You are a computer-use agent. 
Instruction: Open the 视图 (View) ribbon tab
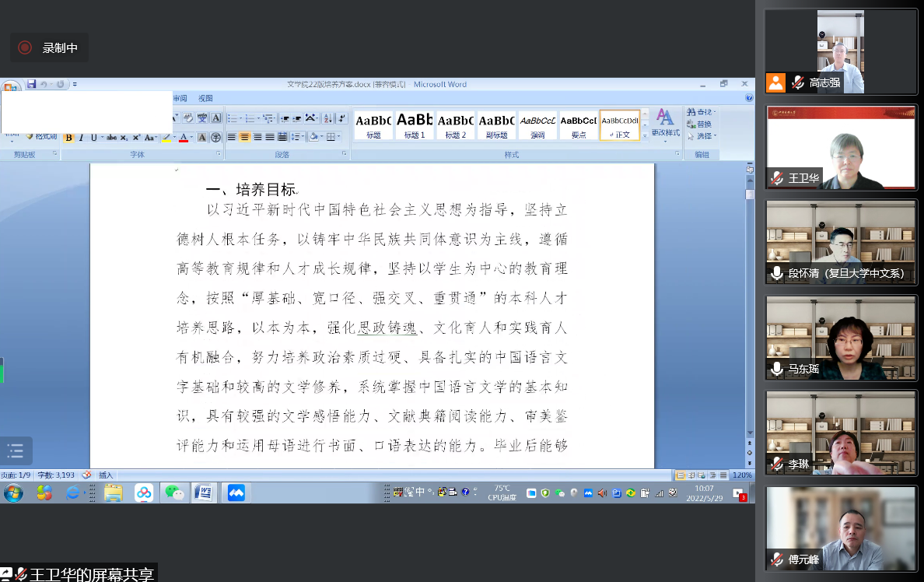click(x=205, y=99)
